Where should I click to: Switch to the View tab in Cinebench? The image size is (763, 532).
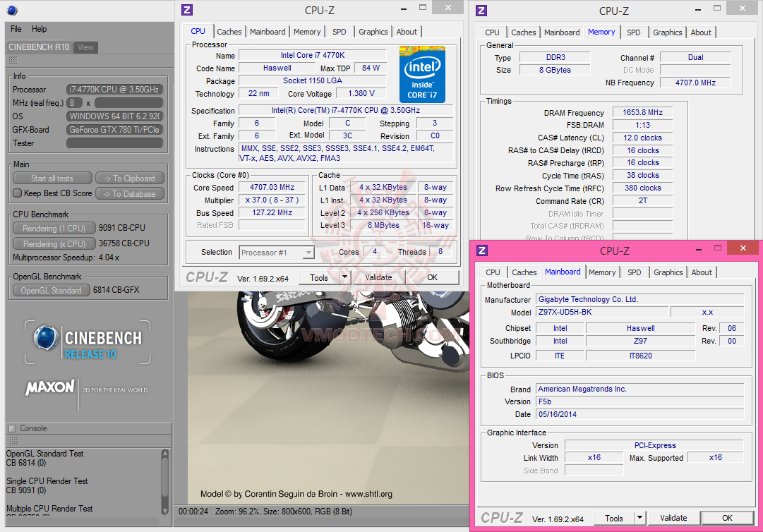click(x=85, y=47)
